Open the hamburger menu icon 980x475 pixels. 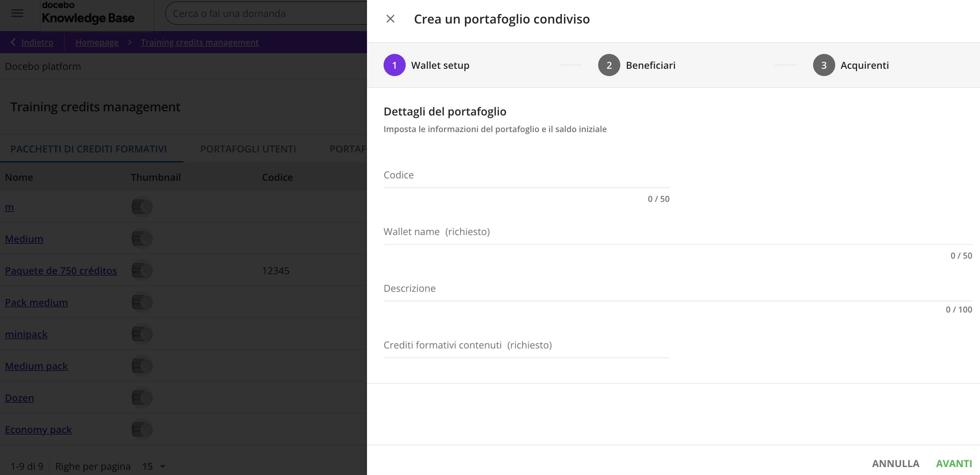tap(17, 13)
